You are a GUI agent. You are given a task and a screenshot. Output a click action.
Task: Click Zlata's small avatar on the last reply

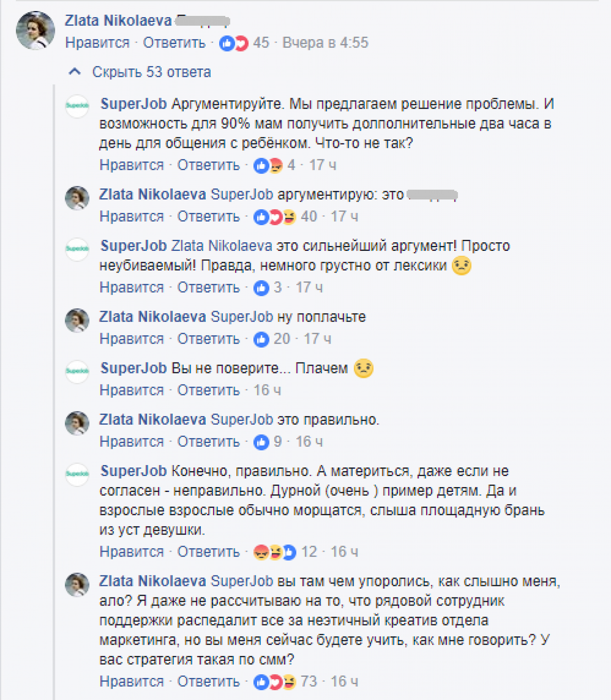point(77,584)
